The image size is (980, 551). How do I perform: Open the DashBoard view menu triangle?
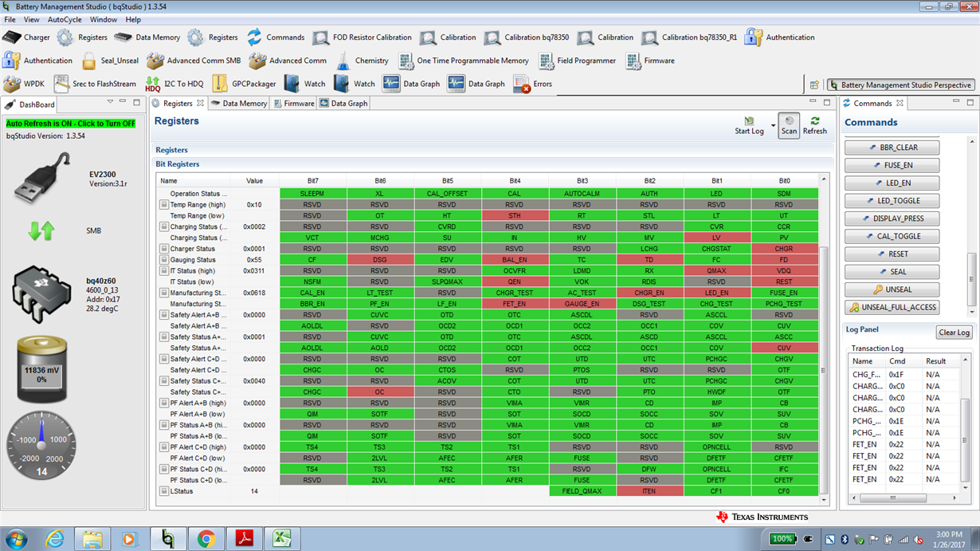[110, 102]
